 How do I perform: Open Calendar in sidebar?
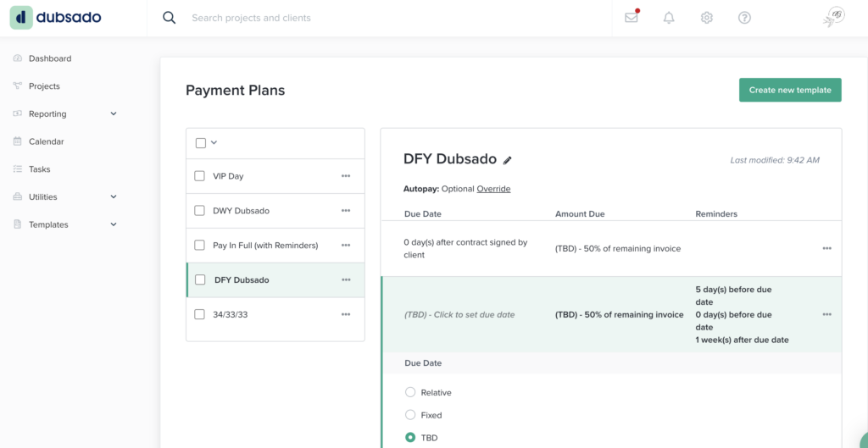47,141
